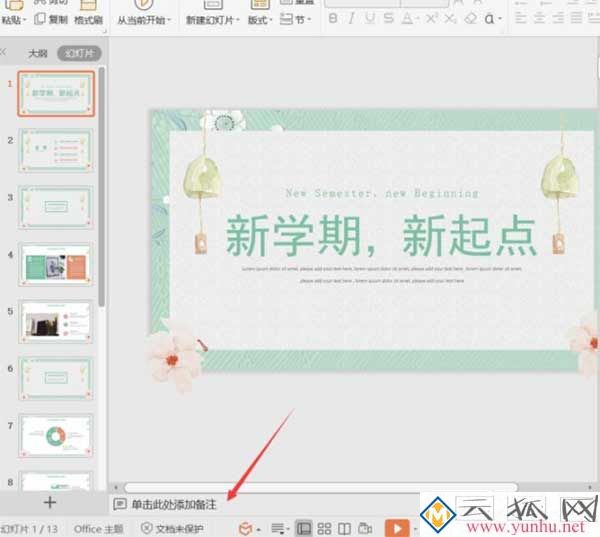
Task: Toggle Italic formatting
Action: coord(351,18)
